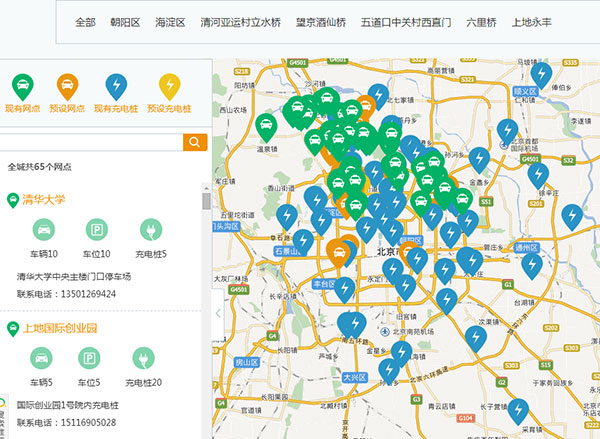The width and height of the screenshot is (600, 439).
Task: Select the 上地永丰 area tab
Action: [532, 23]
